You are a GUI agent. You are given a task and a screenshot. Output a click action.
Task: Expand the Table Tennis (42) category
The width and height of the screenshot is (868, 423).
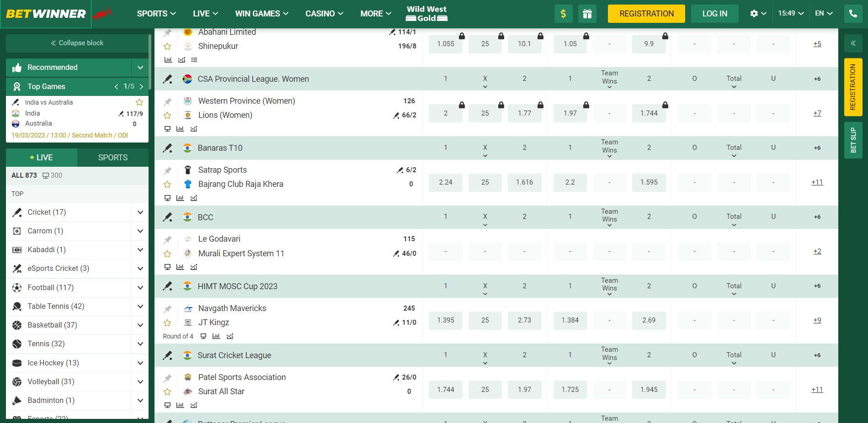[140, 307]
